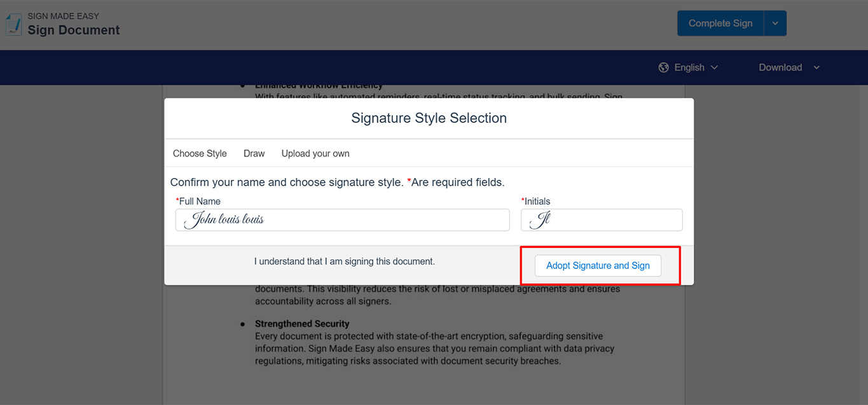Click into the Initials field

tap(602, 220)
